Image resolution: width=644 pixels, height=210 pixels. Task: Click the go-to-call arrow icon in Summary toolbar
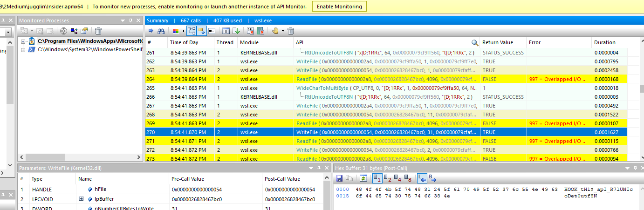point(151,31)
